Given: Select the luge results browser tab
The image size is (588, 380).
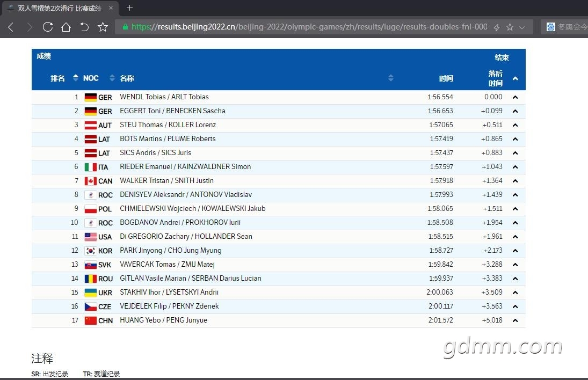Looking at the screenshot, I should point(59,8).
